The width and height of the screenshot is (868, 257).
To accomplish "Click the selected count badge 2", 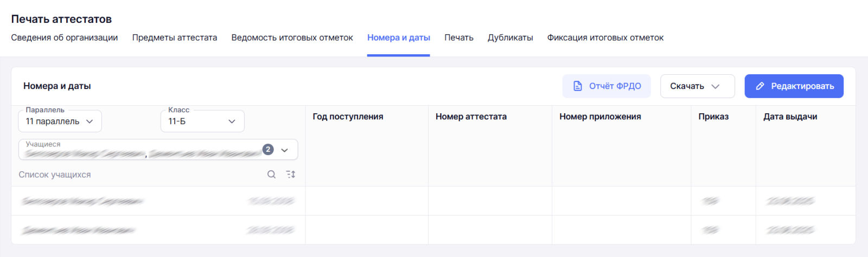I will pyautogui.click(x=268, y=150).
